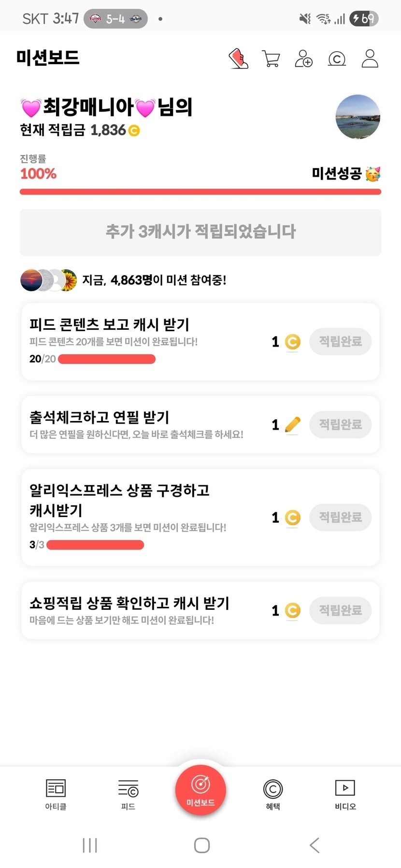This screenshot has width=401, height=868.
Task: Switch to the 피드 tab
Action: tap(128, 794)
